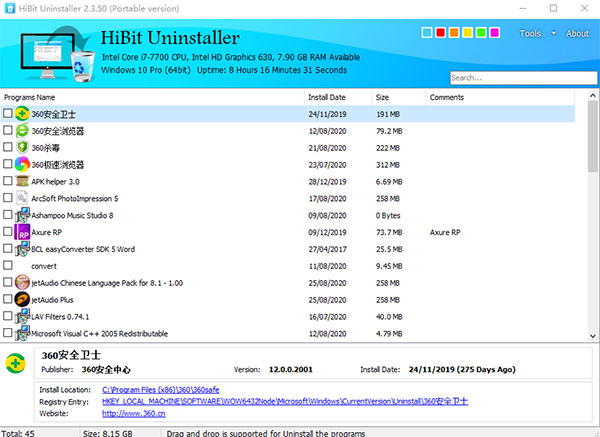
Task: Click the 360安全卫士 green plus icon in list
Action: click(22, 114)
